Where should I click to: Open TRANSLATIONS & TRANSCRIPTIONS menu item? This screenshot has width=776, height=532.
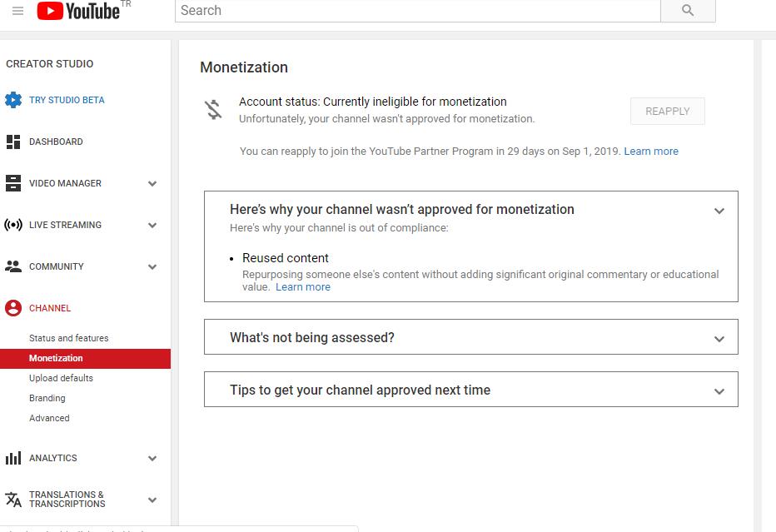[x=67, y=500]
